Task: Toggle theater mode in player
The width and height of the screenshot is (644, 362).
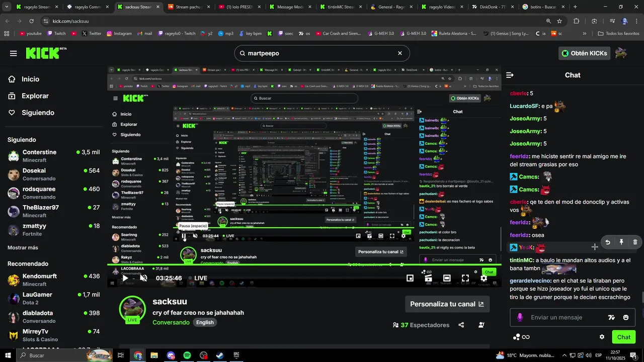Action: (x=447, y=278)
